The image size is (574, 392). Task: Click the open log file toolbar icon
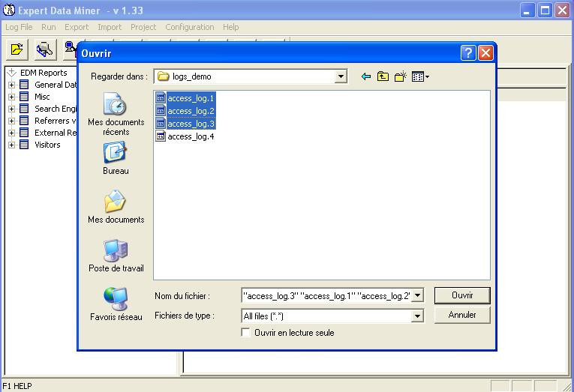point(17,49)
